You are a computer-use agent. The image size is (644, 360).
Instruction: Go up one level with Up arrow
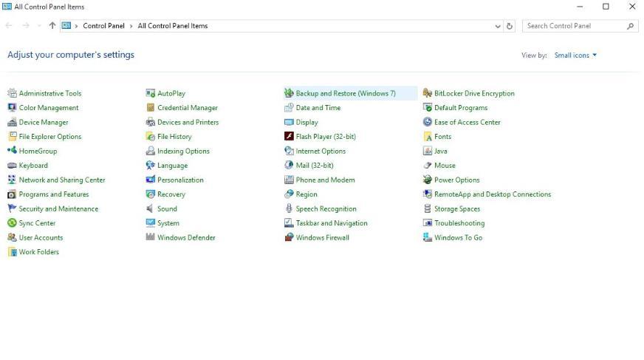52,25
